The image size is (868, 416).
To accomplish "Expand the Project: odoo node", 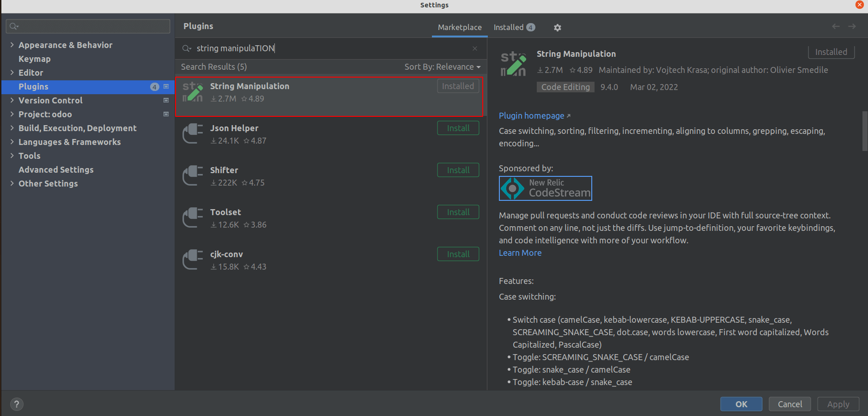I will (12, 114).
